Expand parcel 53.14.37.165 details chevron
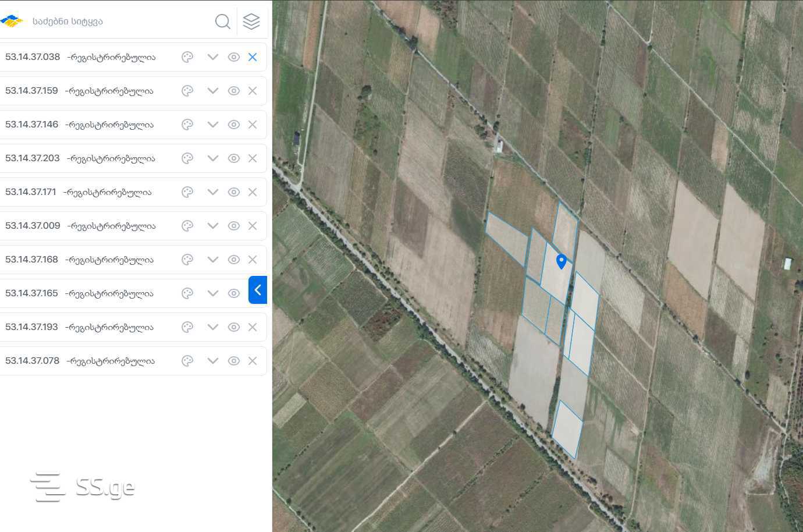This screenshot has width=803, height=532. (213, 293)
